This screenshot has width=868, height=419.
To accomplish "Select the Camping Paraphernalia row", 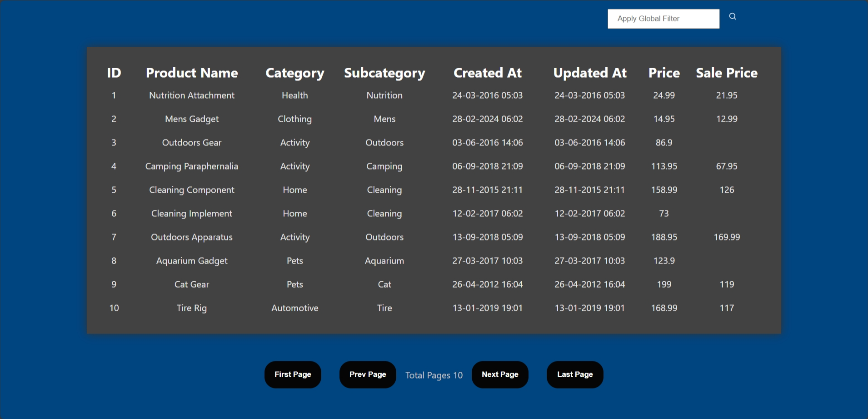I will coord(192,166).
